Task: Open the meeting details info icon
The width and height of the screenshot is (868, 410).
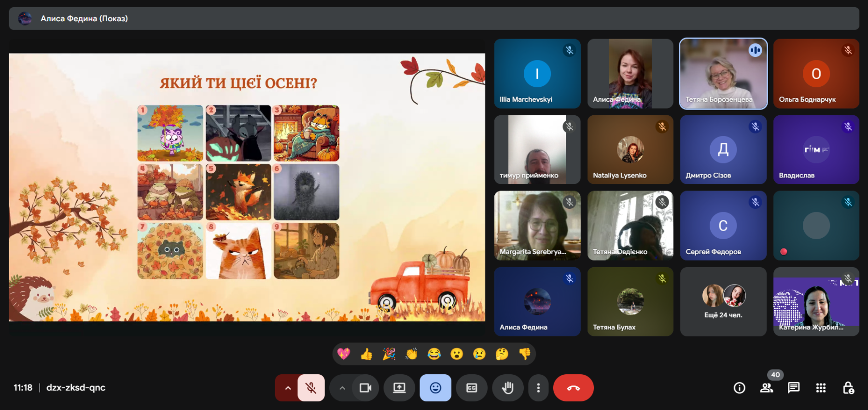Action: click(x=739, y=388)
